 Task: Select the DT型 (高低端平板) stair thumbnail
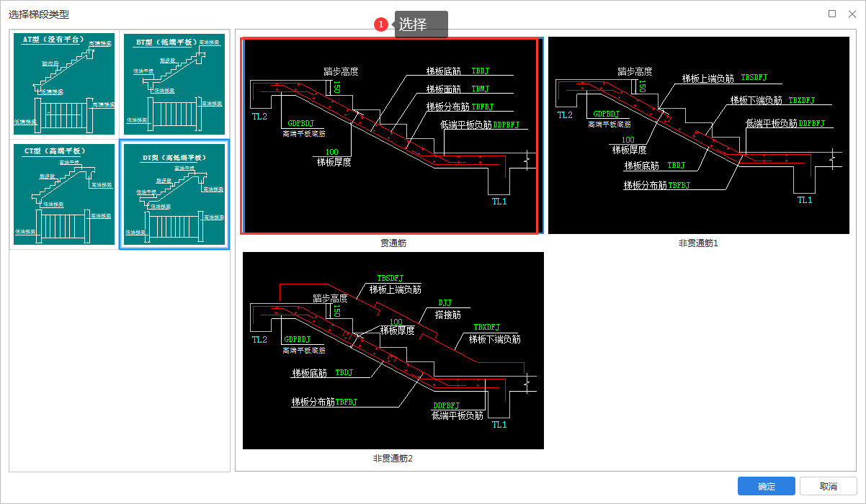(174, 194)
